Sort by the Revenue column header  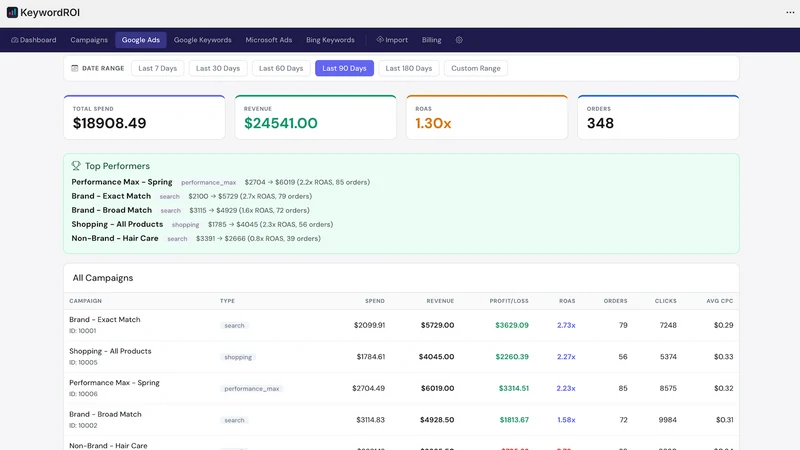pyautogui.click(x=440, y=301)
